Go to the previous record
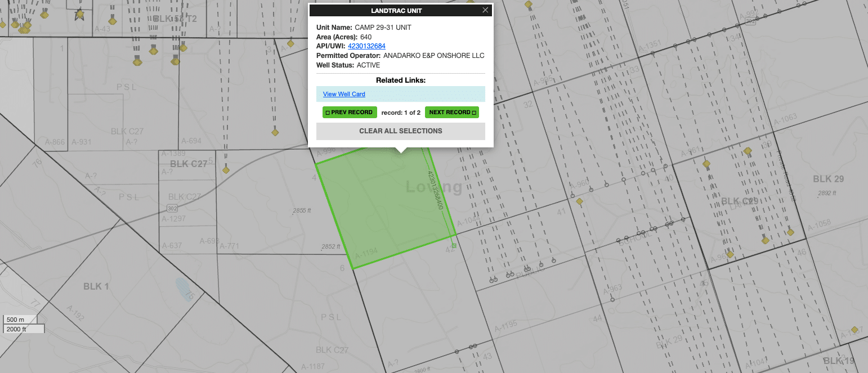This screenshot has height=373, width=868. pos(350,113)
